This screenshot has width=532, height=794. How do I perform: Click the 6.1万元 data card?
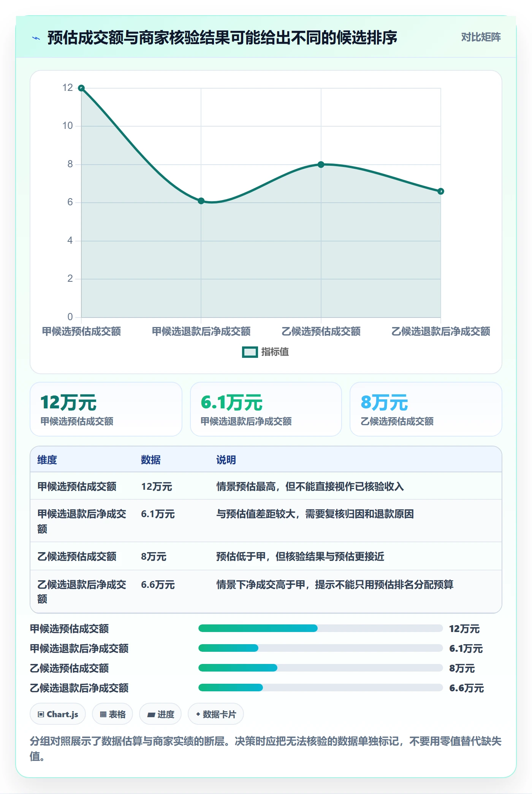click(266, 409)
